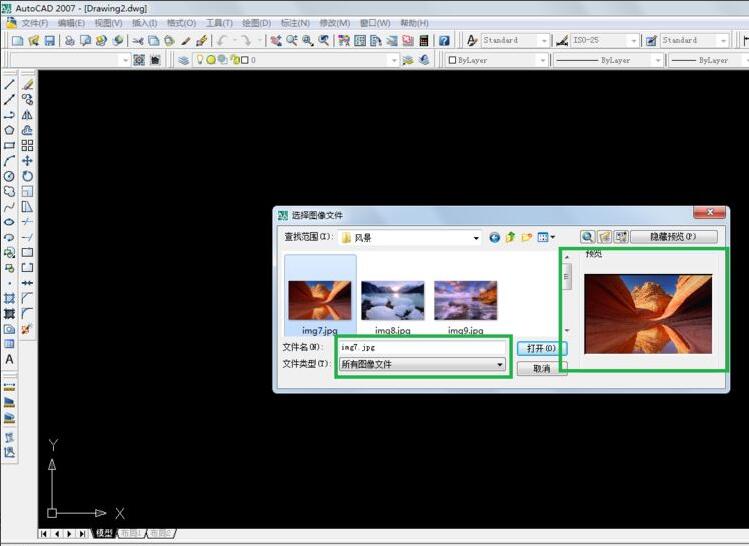
Task: Click the 打开(O) button
Action: [542, 348]
